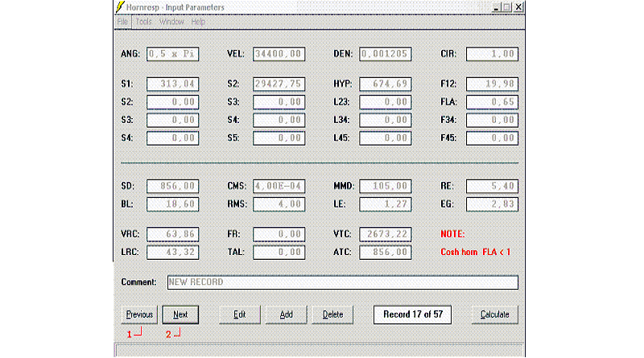Click the Add button
The width and height of the screenshot is (644, 358).
click(286, 315)
